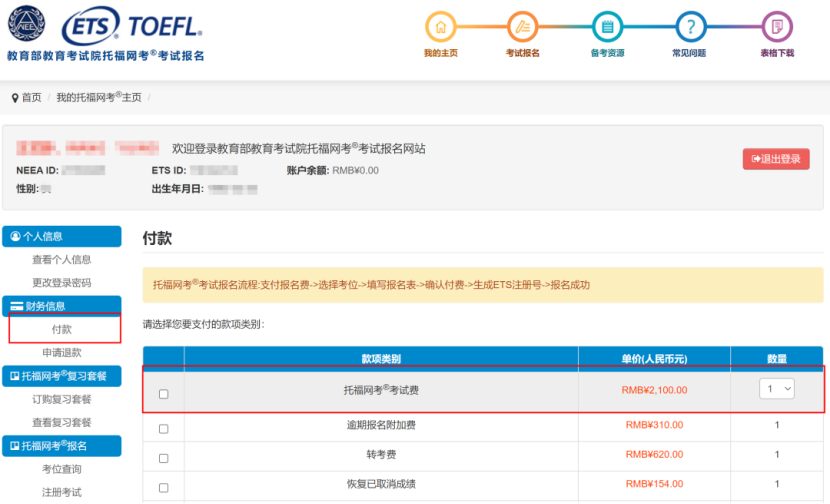Check the 逾期报名附加费 checkbox
Image resolution: width=830 pixels, height=504 pixels.
click(164, 429)
